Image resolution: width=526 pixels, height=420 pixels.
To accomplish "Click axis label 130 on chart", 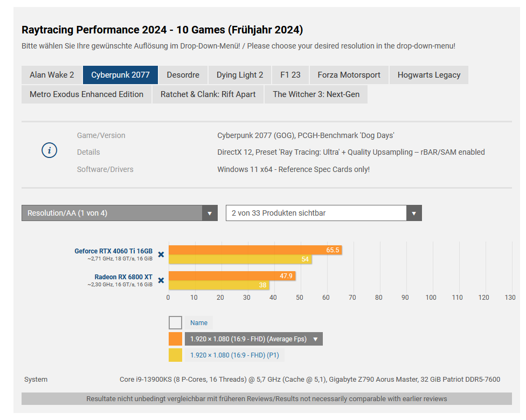I will 510,297.
